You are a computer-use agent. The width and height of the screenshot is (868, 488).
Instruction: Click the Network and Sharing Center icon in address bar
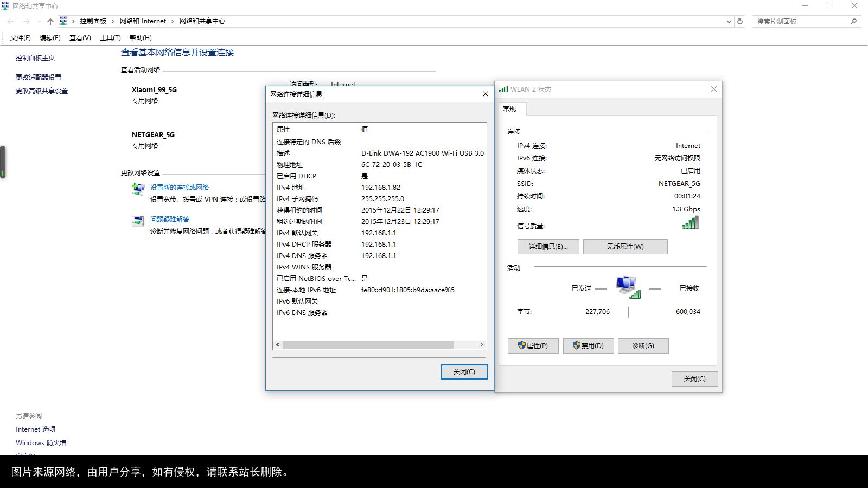pos(63,21)
